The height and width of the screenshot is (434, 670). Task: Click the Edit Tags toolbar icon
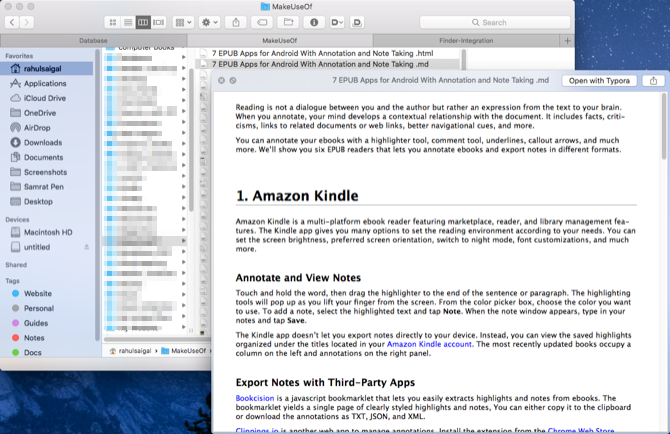[263, 21]
